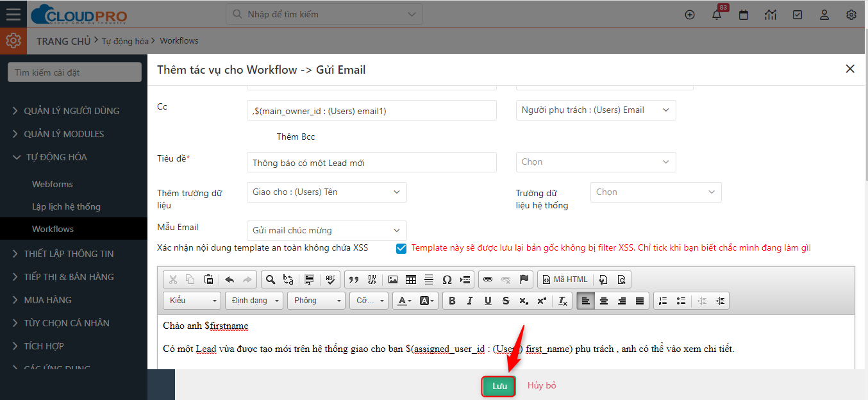Open the Mẫu Email template dropdown

(x=326, y=231)
